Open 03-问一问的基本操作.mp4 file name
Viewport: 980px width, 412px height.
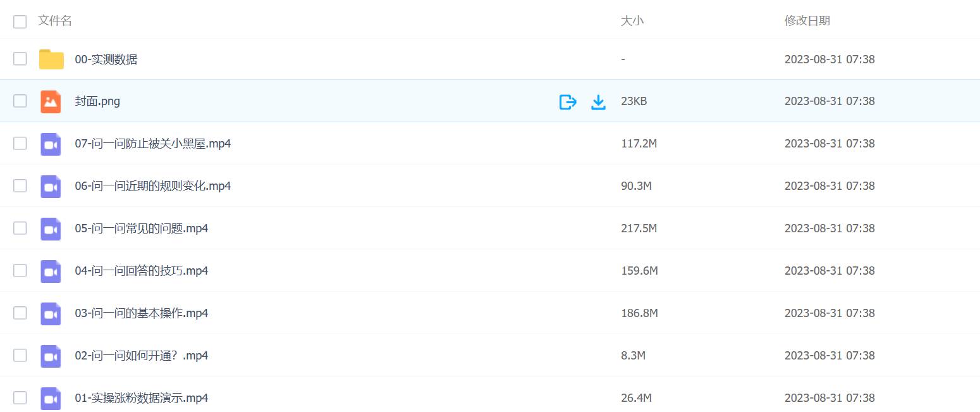[142, 313]
